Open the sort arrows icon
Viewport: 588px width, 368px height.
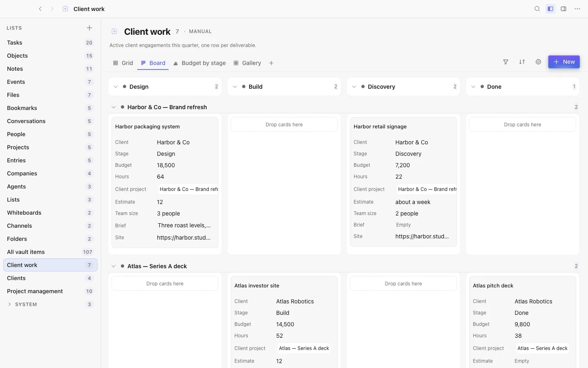tap(522, 62)
